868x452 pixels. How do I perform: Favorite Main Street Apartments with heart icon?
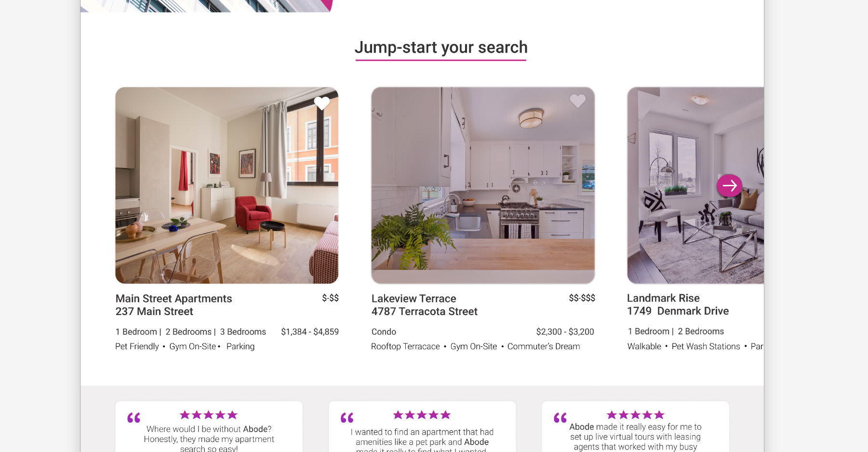(322, 103)
